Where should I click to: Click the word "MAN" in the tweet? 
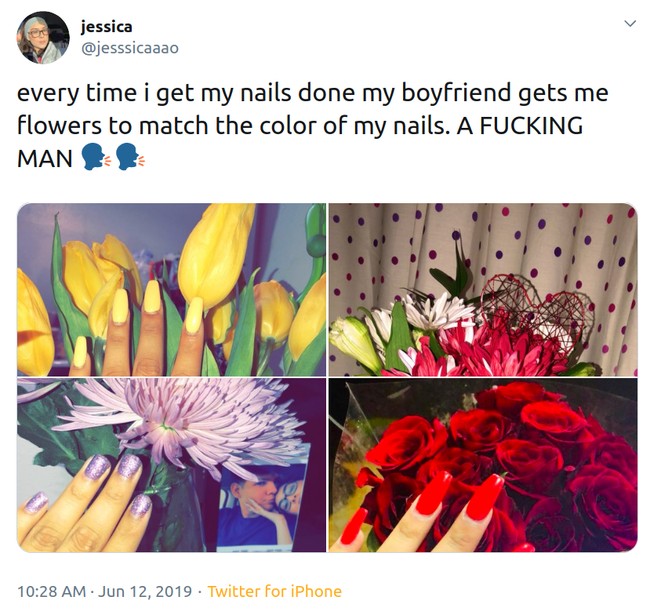45,158
